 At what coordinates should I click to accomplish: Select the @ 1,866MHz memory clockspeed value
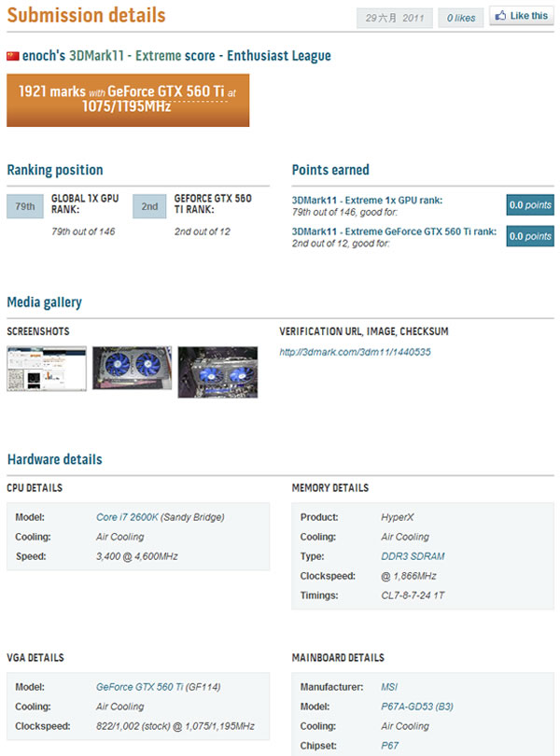click(409, 576)
